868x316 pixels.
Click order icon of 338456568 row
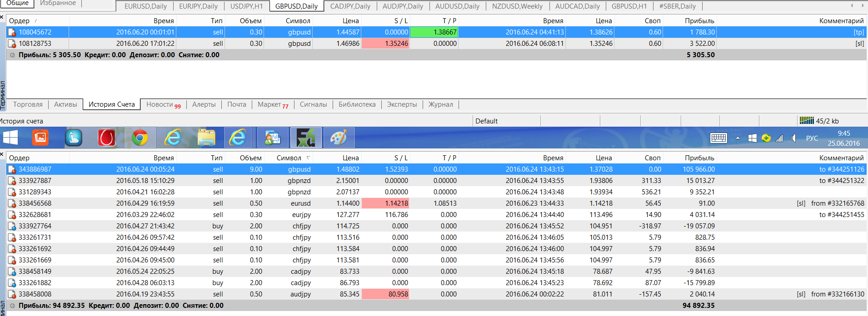click(12, 203)
